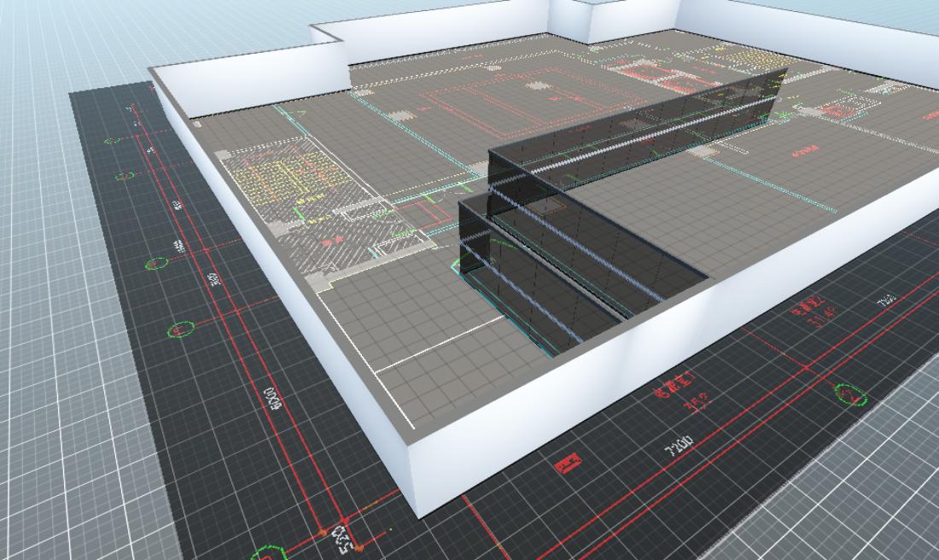Click the red text on right floor area
The height and width of the screenshot is (560, 939).
804,151
